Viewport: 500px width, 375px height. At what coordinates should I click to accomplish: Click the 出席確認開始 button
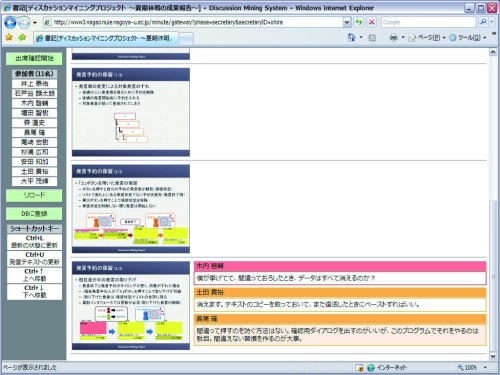click(x=34, y=59)
